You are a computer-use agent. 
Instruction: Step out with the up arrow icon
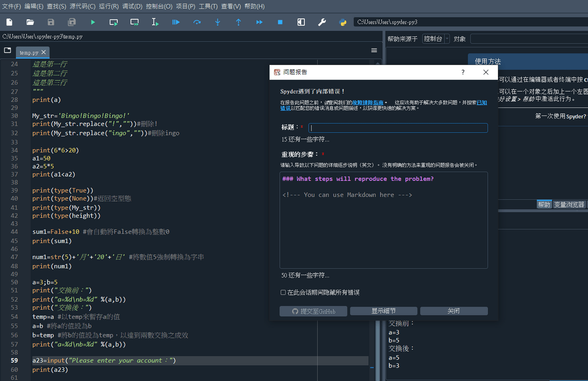(x=239, y=22)
